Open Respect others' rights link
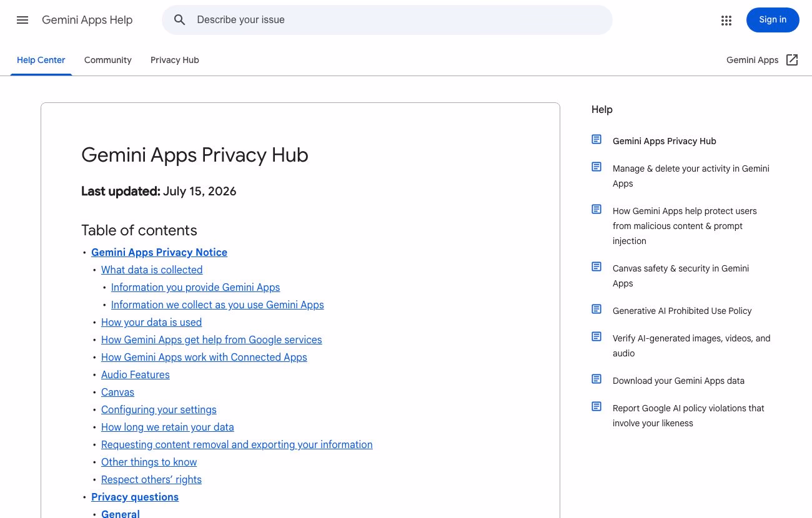The height and width of the screenshot is (518, 812). coord(151,479)
